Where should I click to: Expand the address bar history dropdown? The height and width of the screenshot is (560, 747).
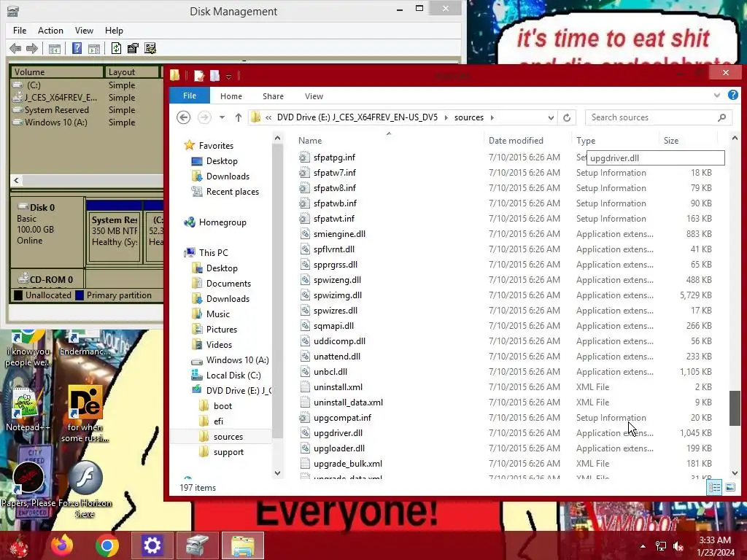click(551, 117)
